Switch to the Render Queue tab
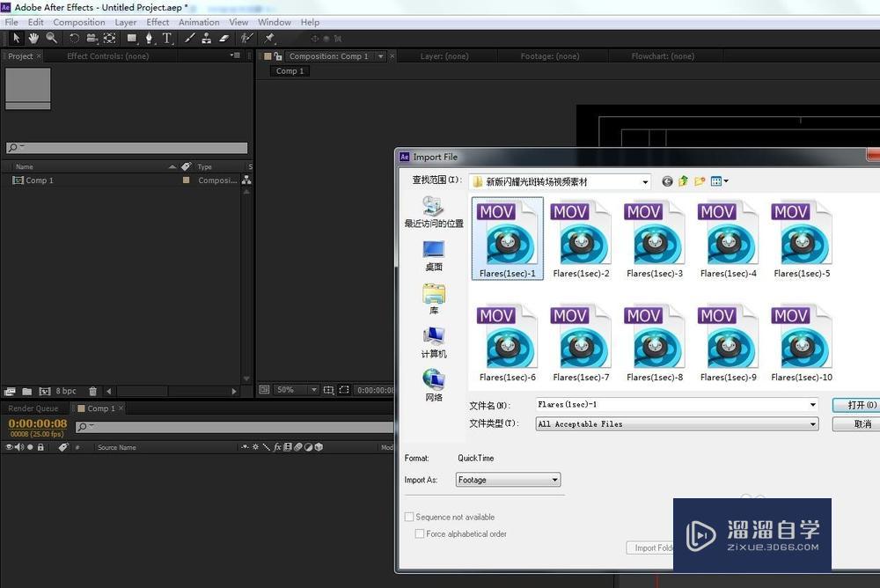880x588 pixels. tap(33, 408)
